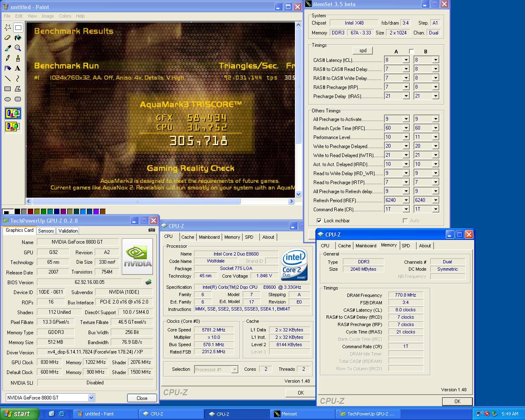Click the spd button in MemSet
The width and height of the screenshot is (525, 420).
tap(363, 50)
